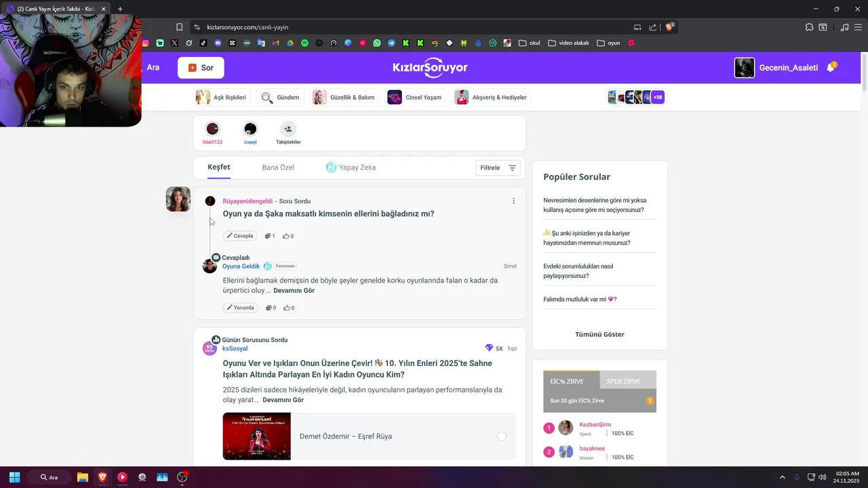Open the oyun bookmarks folder
The width and height of the screenshot is (868, 488).
tap(608, 43)
